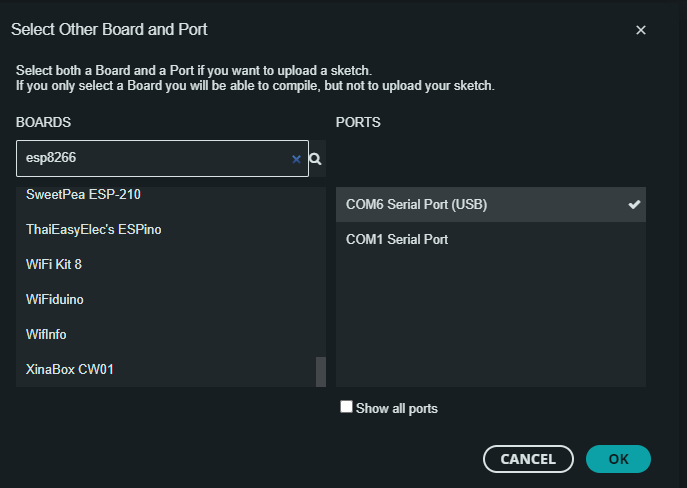Focus the boards search input field
The width and height of the screenshot is (687, 488).
[153, 159]
